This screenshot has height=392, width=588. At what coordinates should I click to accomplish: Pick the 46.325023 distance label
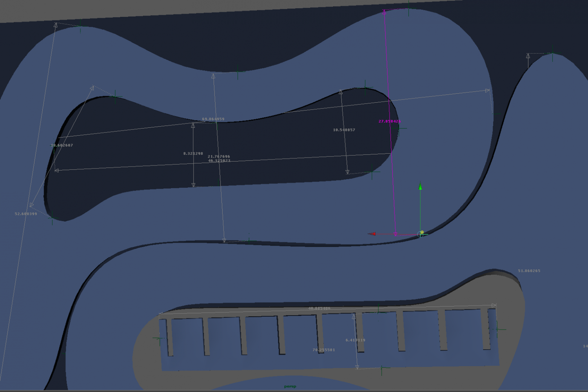click(219, 161)
